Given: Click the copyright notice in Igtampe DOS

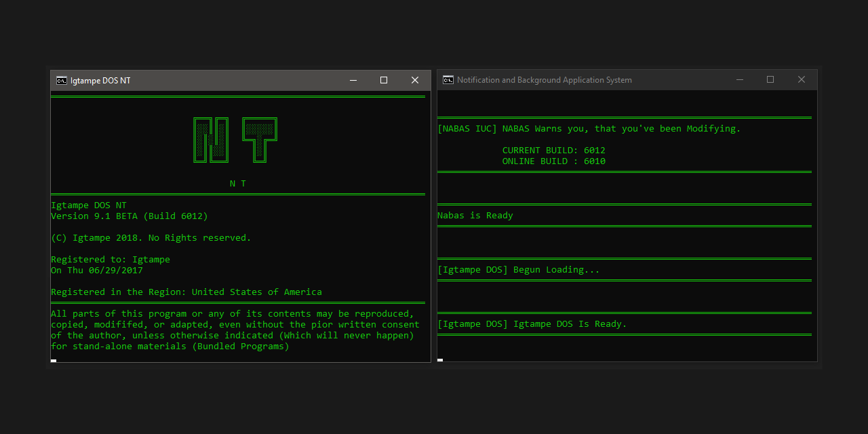Looking at the screenshot, I should click(151, 237).
